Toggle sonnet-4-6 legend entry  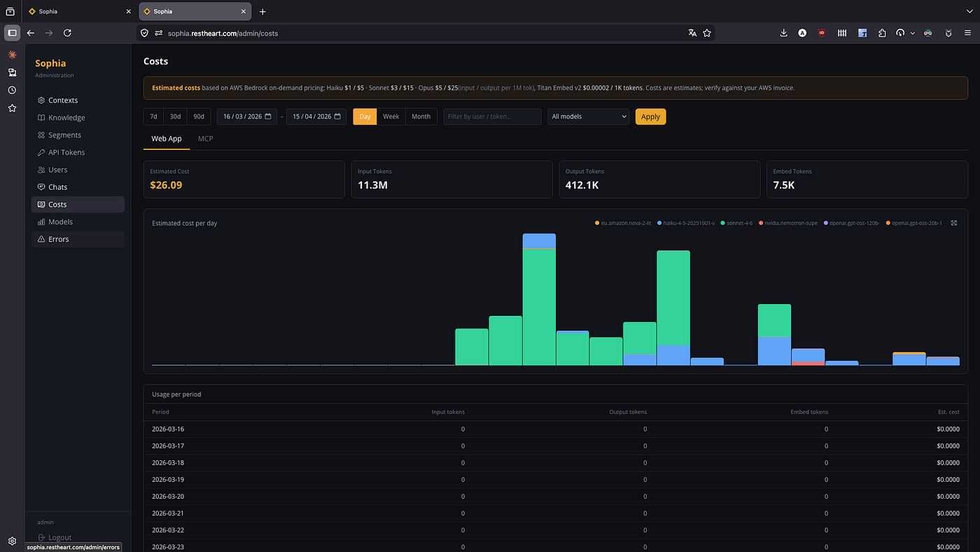click(736, 223)
